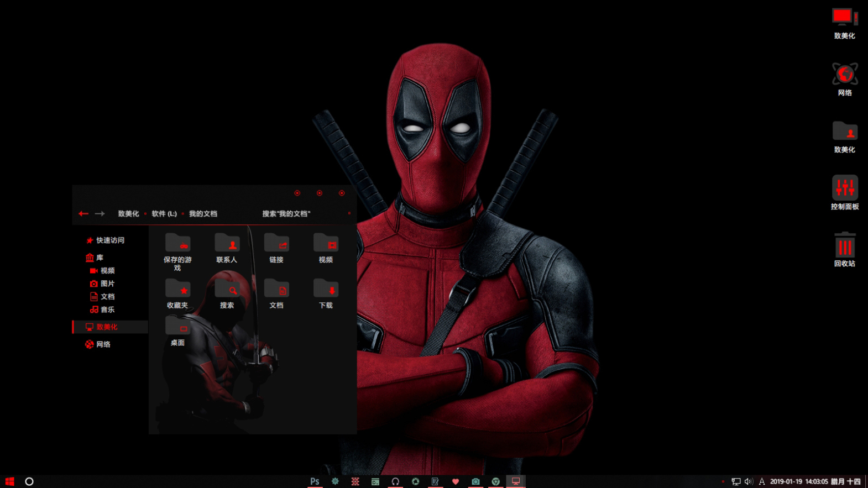The width and height of the screenshot is (868, 488).
Task: Open Chrome from the taskbar
Action: click(496, 481)
